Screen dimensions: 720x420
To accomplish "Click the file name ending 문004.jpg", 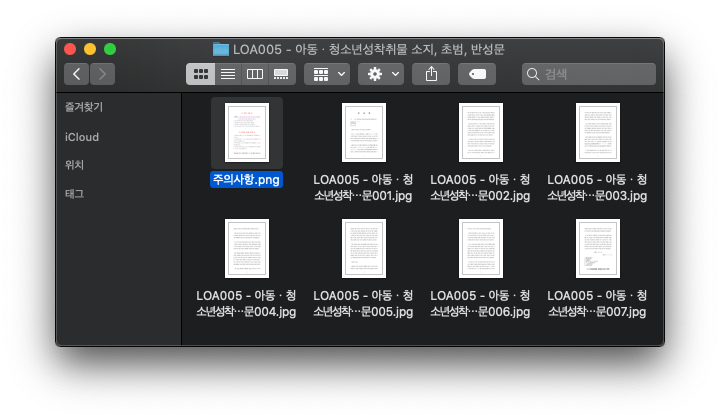I will (x=246, y=303).
